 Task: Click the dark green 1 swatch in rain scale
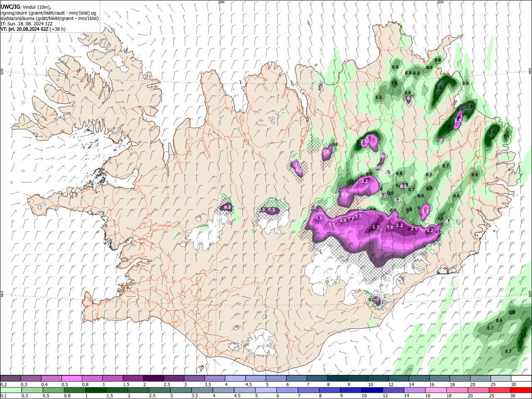pyautogui.click(x=96, y=390)
